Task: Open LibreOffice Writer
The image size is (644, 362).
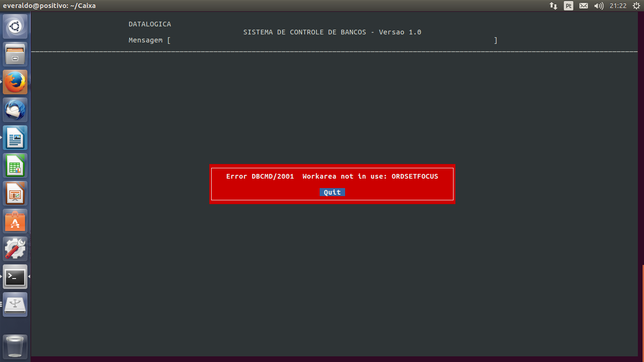Action: [15, 138]
